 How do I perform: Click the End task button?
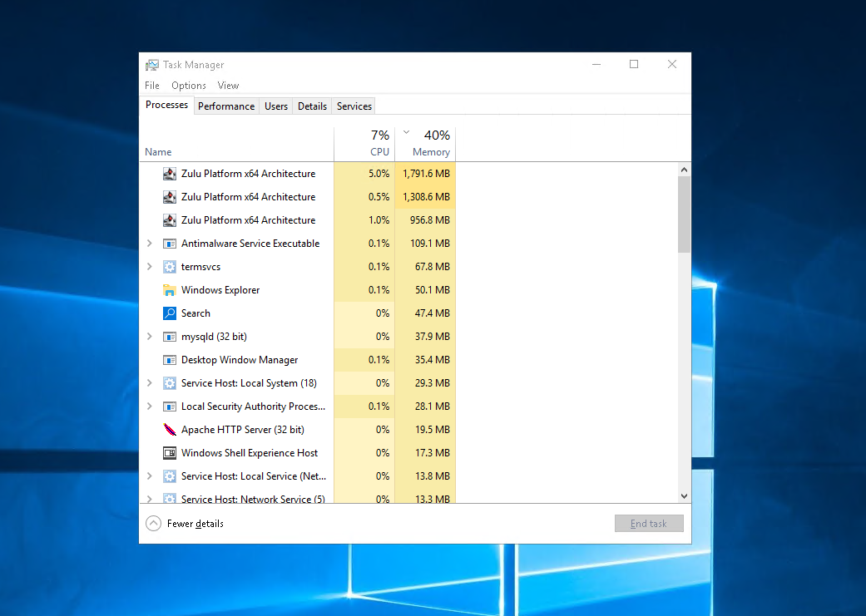pos(649,523)
